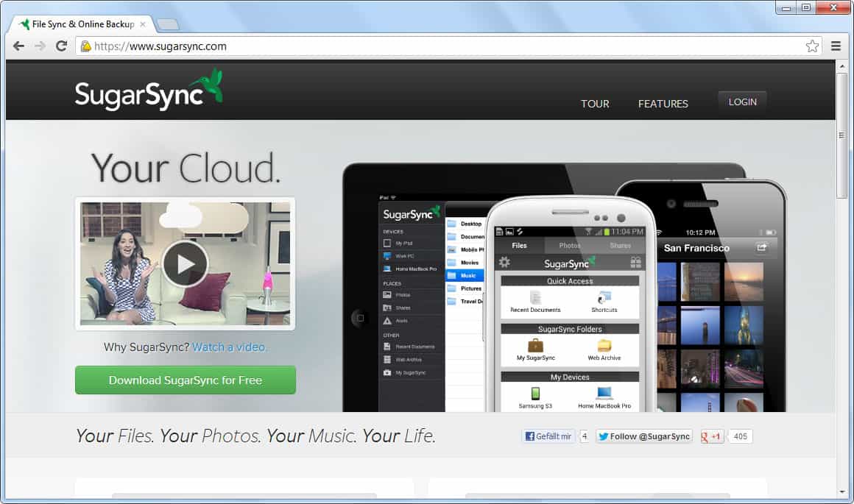Image resolution: width=854 pixels, height=504 pixels.
Task: Play the SugarSync intro video
Action: 186,263
